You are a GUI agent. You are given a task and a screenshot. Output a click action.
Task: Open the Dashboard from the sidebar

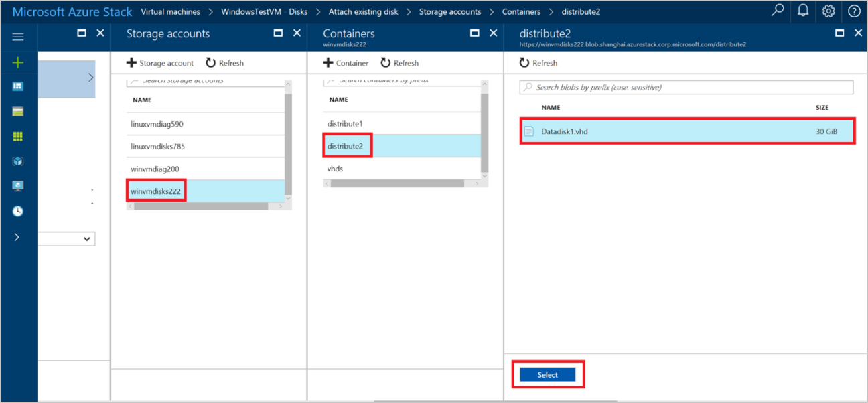pos(19,86)
